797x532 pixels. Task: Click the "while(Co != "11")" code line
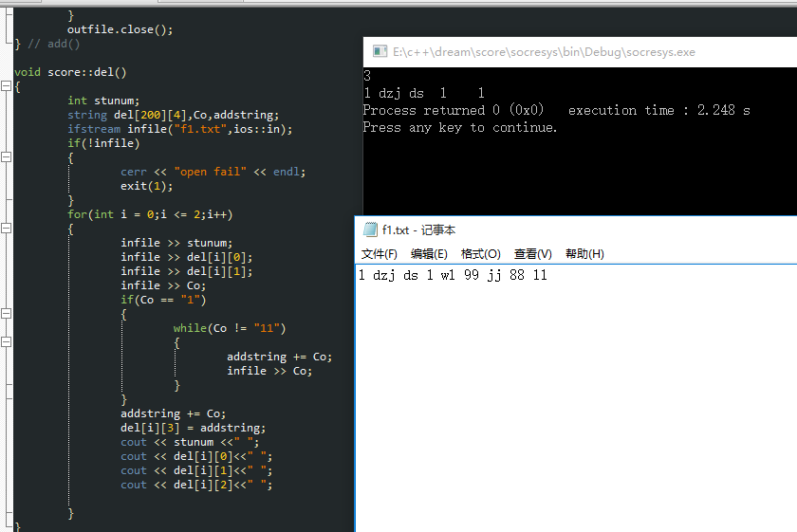[x=230, y=328]
